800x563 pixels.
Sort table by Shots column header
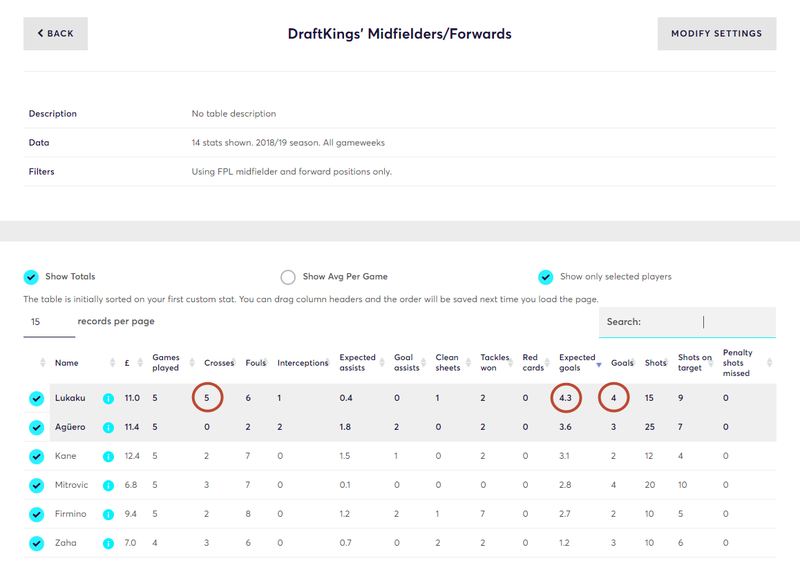pos(655,363)
